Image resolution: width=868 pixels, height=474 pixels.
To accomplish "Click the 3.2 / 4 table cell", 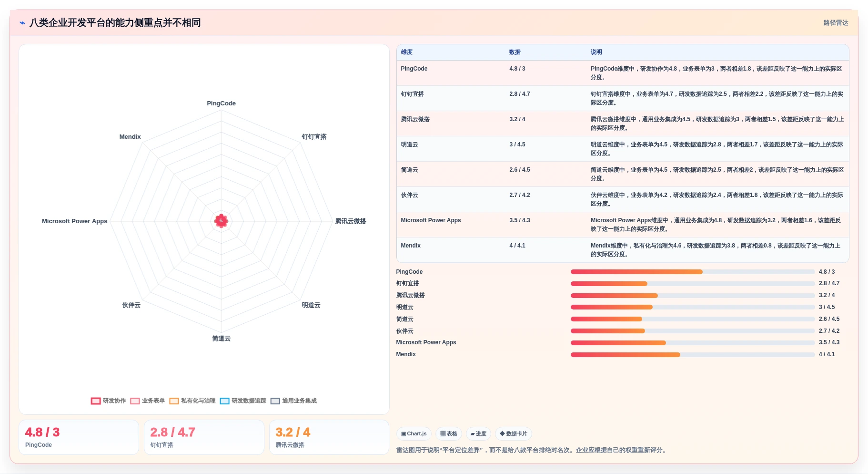I will pyautogui.click(x=517, y=119).
